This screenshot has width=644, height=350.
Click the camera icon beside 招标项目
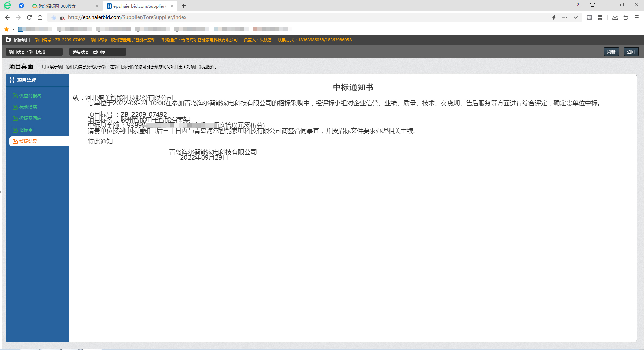[x=8, y=40]
